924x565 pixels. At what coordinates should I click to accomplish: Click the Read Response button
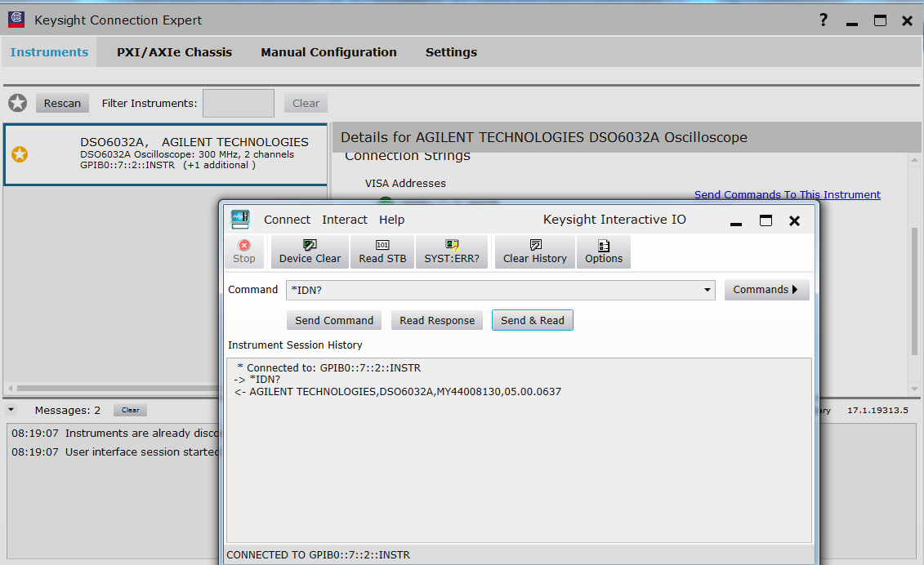click(x=437, y=321)
